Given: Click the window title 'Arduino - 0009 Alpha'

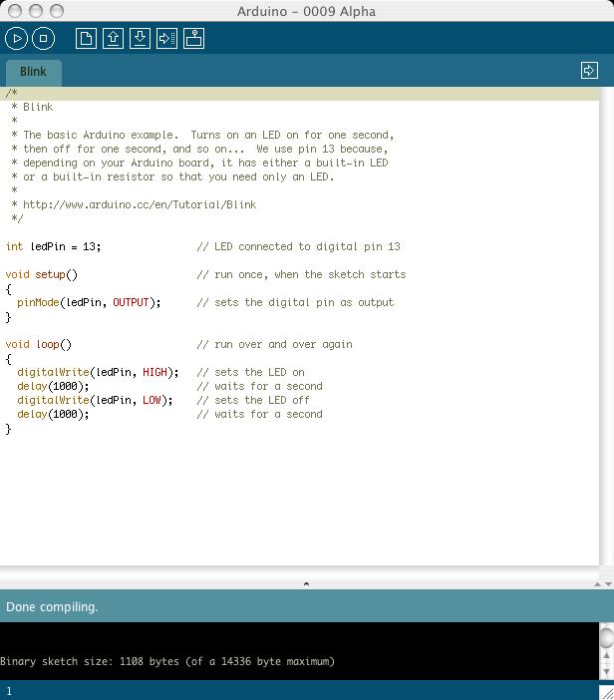Looking at the screenshot, I should tap(306, 11).
